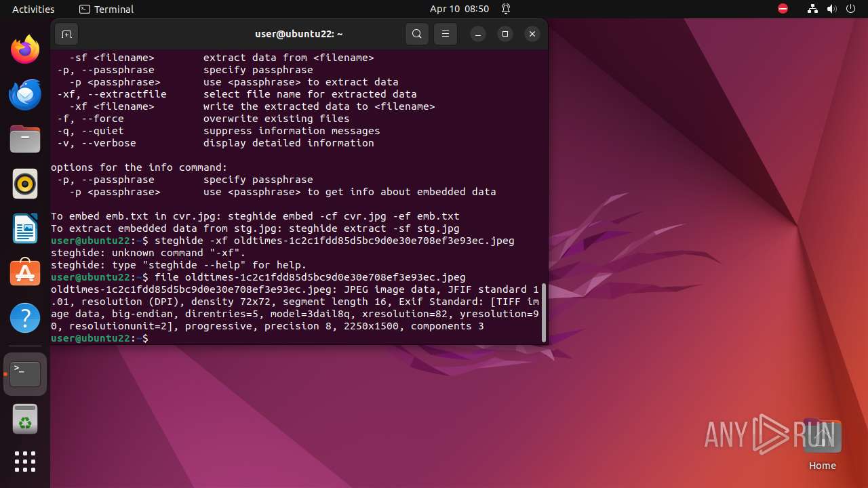Maximize the terminal window
Screen dimensions: 868x488
click(505, 34)
